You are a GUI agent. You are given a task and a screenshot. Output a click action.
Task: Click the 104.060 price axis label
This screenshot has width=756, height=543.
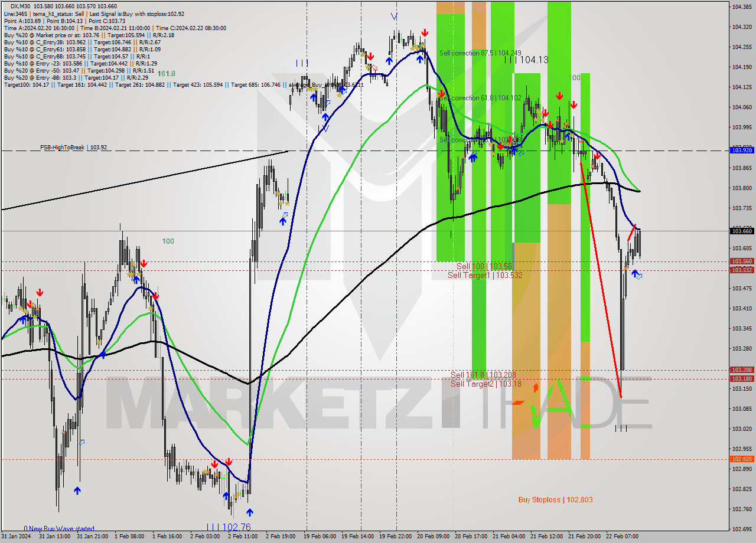(742, 107)
